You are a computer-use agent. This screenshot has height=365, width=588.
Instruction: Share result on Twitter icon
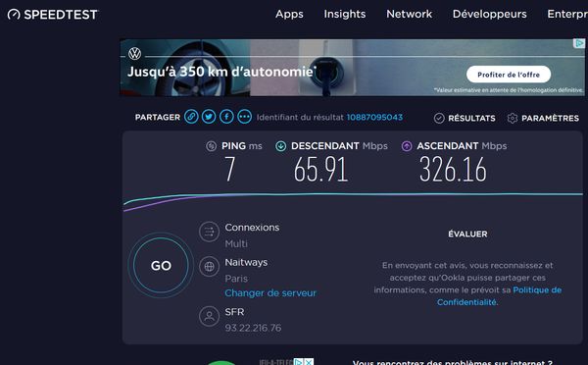coord(209,117)
